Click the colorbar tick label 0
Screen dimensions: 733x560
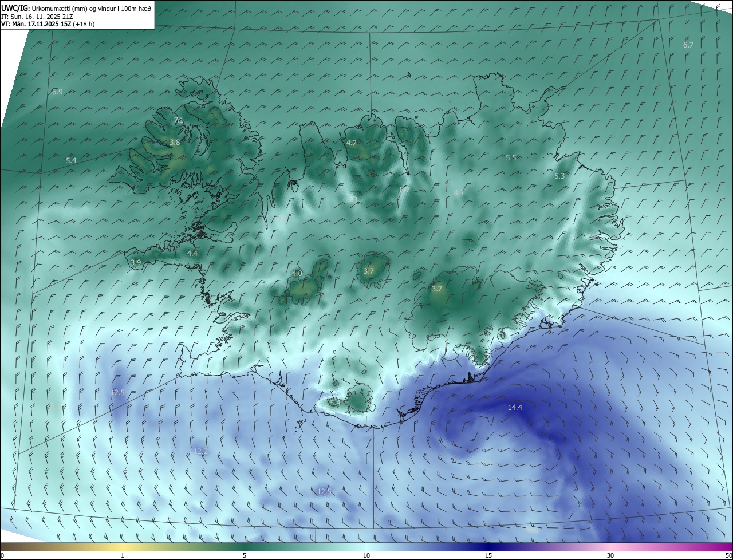pyautogui.click(x=2, y=555)
